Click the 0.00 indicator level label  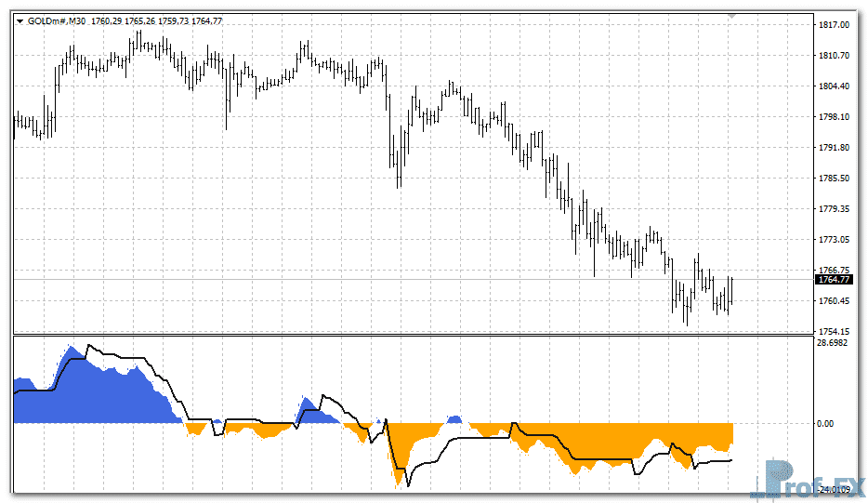825,424
